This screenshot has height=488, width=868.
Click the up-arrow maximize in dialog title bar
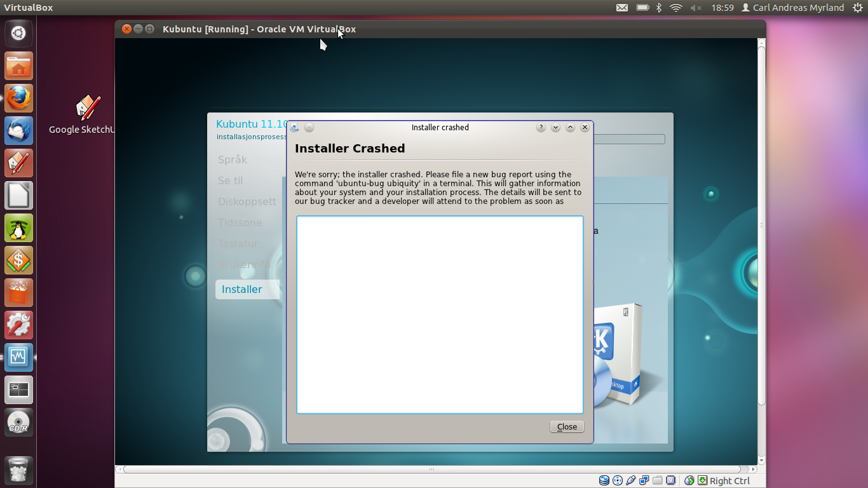tap(570, 127)
